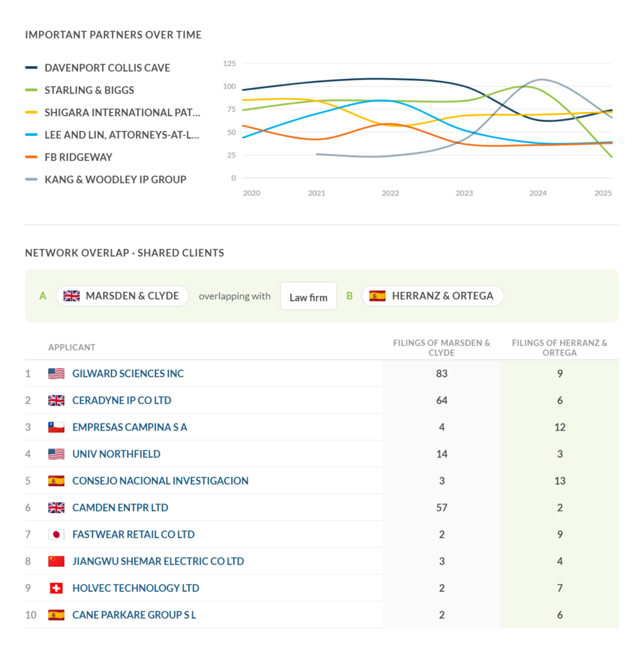Toggle Davenport Collis Cave legend line

[x=31, y=67]
